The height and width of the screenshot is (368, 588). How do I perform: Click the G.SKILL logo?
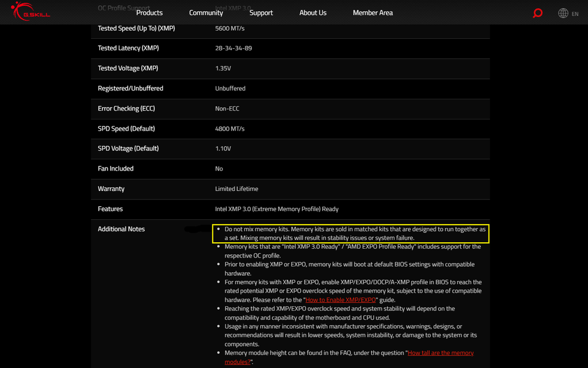pos(31,11)
